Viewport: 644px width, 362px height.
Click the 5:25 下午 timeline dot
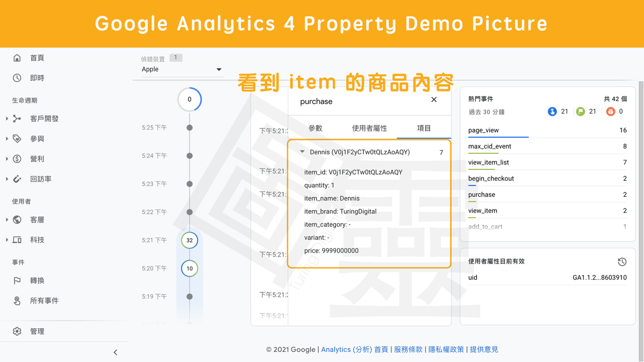coord(189,128)
